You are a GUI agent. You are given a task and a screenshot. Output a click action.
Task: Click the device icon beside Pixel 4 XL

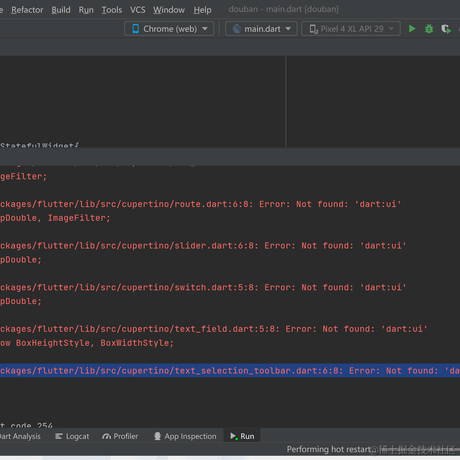coord(313,29)
